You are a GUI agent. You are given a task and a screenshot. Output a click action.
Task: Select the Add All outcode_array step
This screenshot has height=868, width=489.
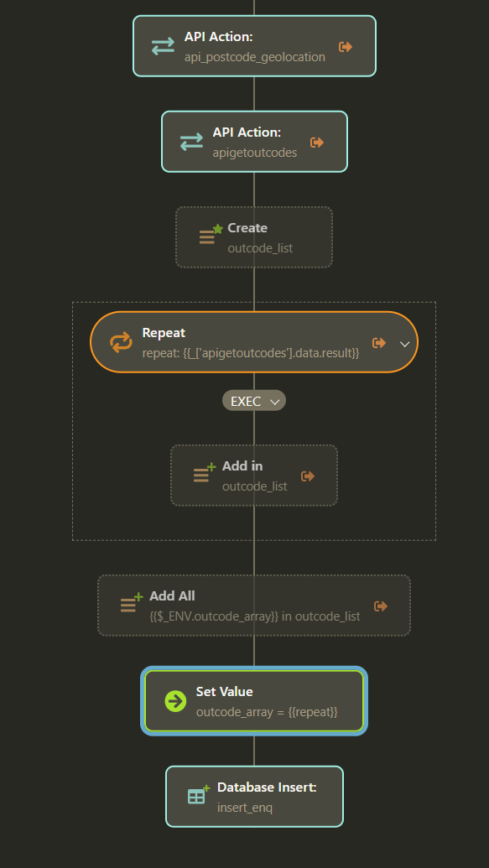coord(254,605)
